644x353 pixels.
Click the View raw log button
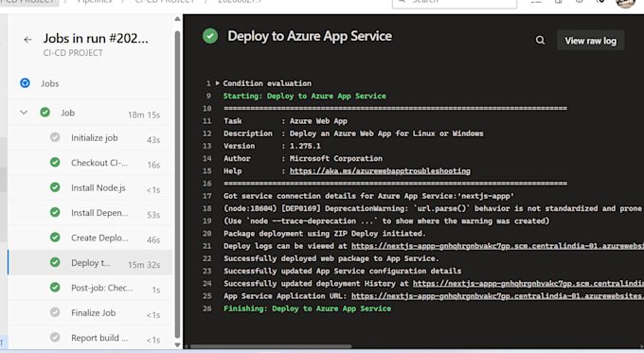590,41
